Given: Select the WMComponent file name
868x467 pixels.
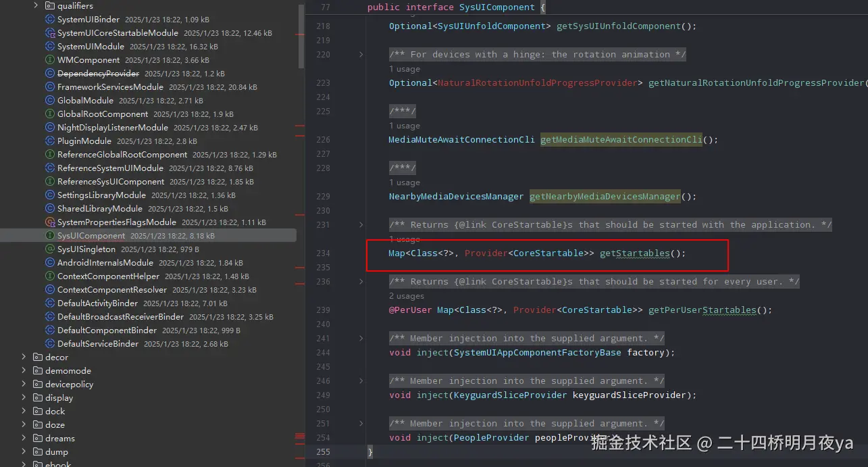Looking at the screenshot, I should pyautogui.click(x=88, y=60).
